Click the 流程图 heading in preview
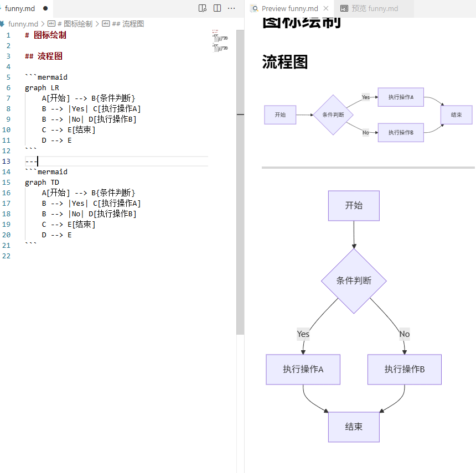This screenshot has height=473, width=476. pyautogui.click(x=284, y=62)
